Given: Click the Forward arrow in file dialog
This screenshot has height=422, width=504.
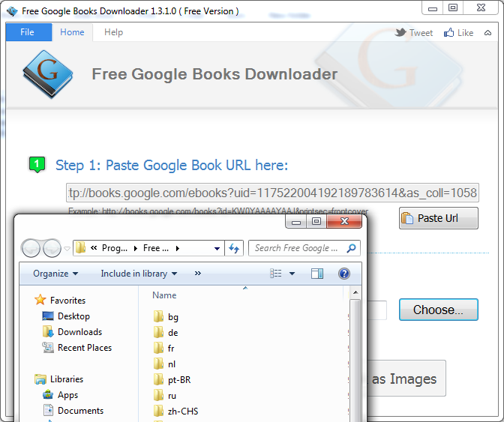Looking at the screenshot, I should pyautogui.click(x=52, y=248).
